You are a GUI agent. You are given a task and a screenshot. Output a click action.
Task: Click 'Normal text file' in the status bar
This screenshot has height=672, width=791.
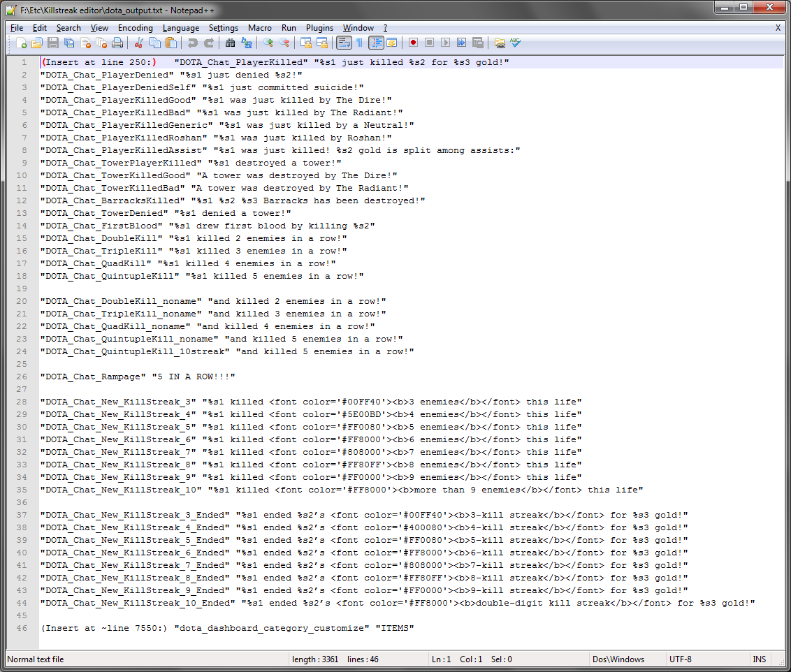[36, 659]
